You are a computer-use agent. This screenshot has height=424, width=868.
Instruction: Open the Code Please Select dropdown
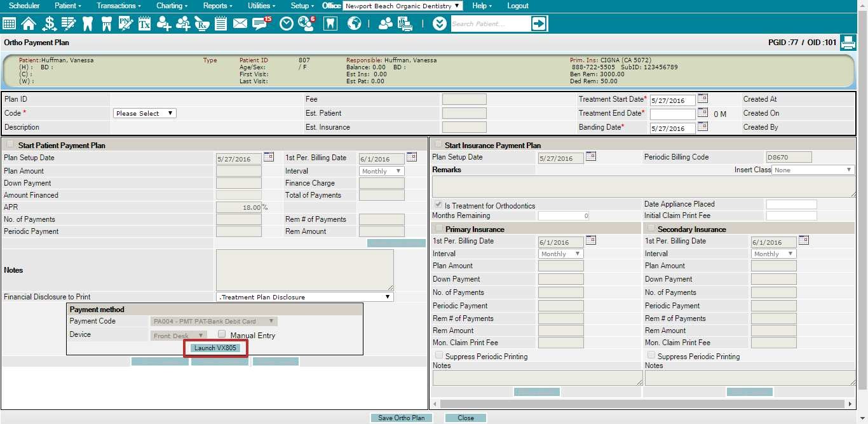[x=144, y=113]
